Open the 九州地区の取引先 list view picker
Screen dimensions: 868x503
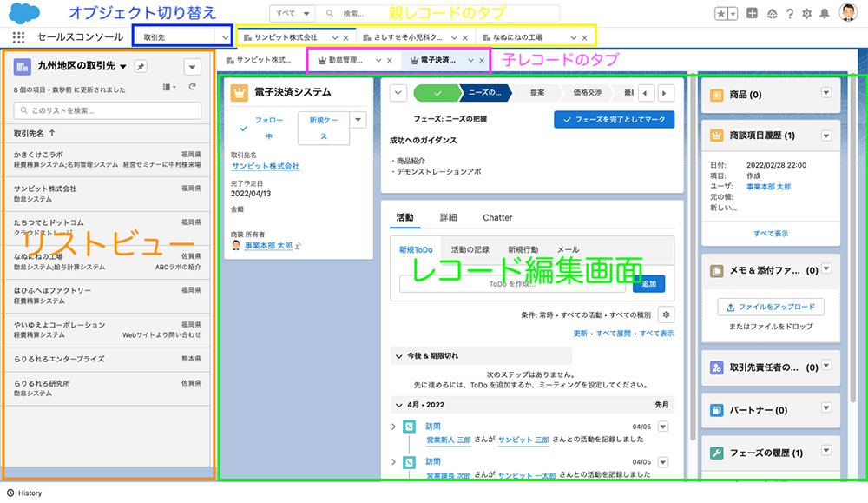(123, 67)
